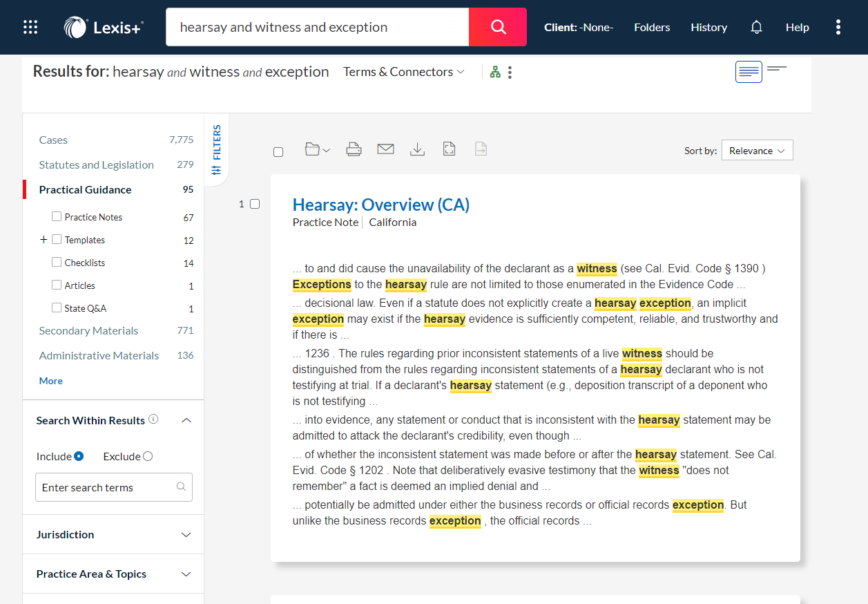Open the Filters slider icon tab
Image resolution: width=868 pixels, height=604 pixels.
click(x=217, y=150)
